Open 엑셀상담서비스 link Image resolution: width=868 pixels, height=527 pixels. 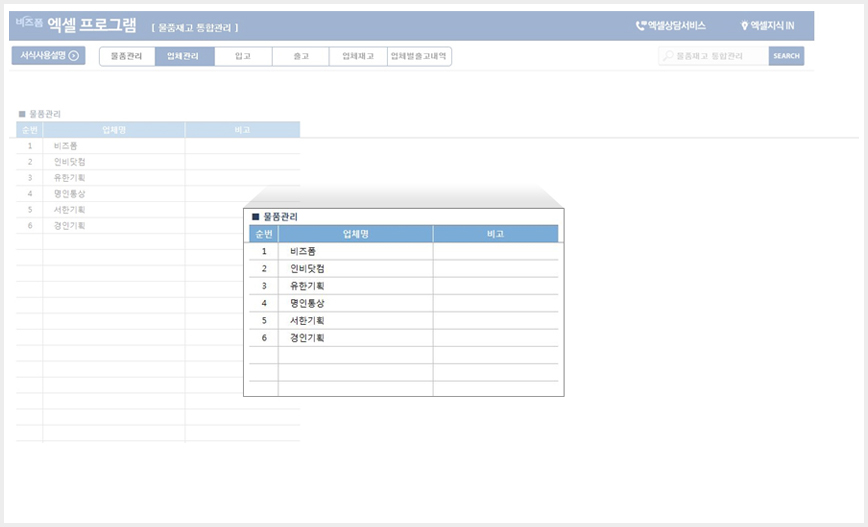coord(671,25)
